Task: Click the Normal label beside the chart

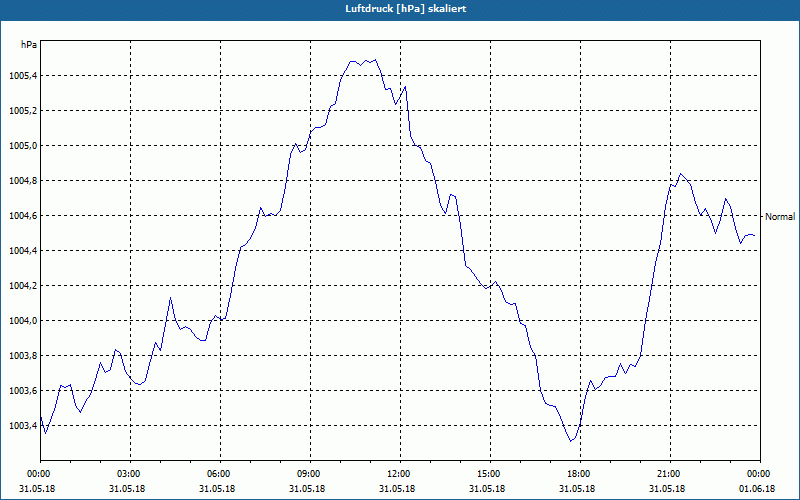Action: click(x=780, y=217)
